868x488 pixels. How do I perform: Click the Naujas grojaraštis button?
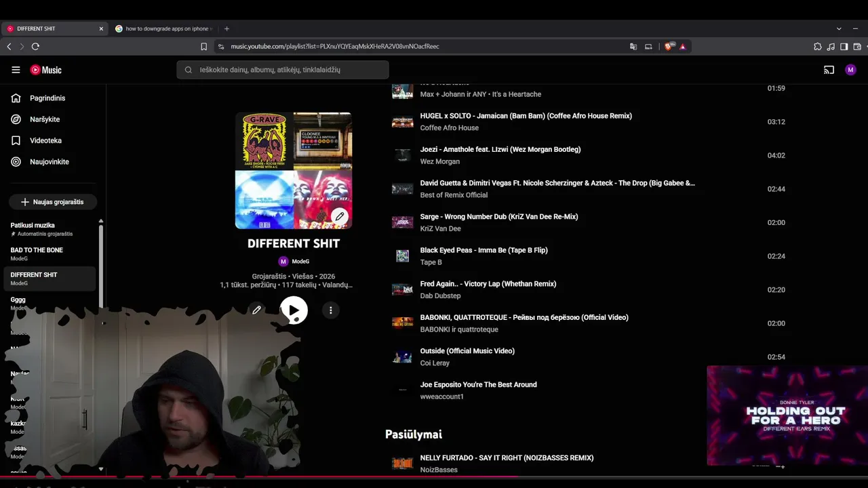53,202
